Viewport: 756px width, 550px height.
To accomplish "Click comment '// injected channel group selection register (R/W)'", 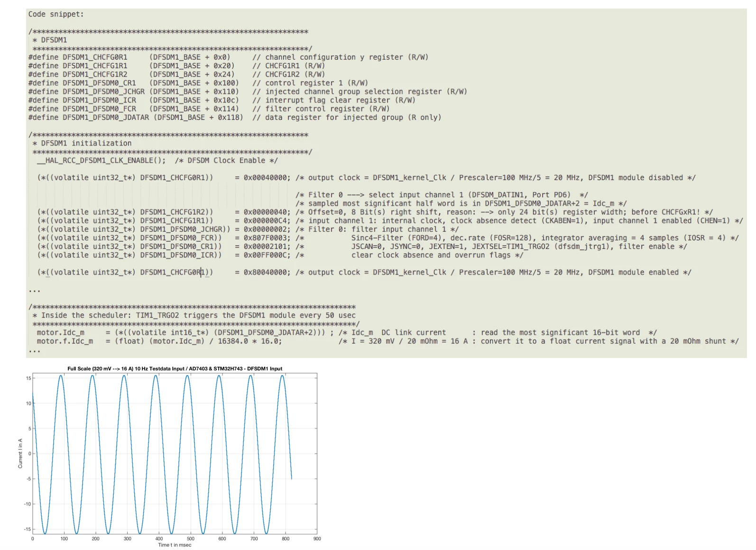I will 360,92.
